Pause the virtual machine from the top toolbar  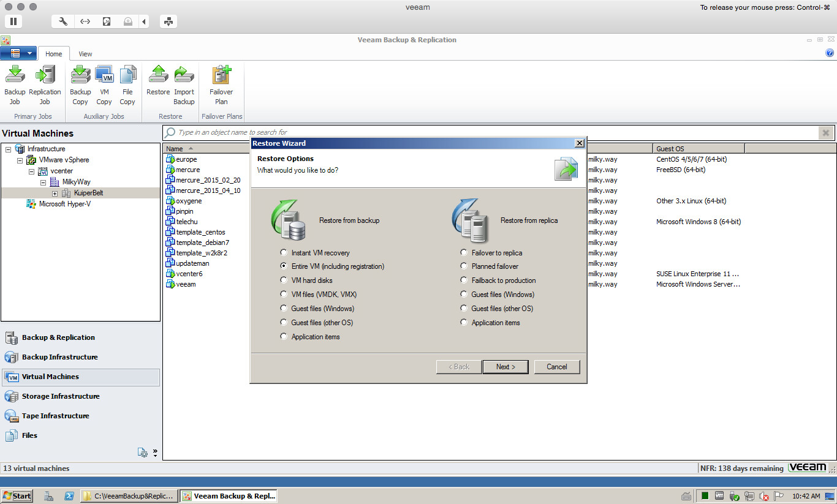[13, 21]
